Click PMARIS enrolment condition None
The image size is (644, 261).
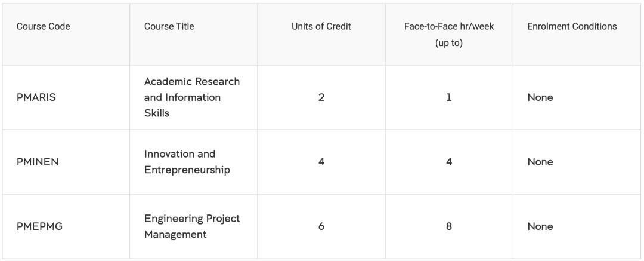(540, 97)
